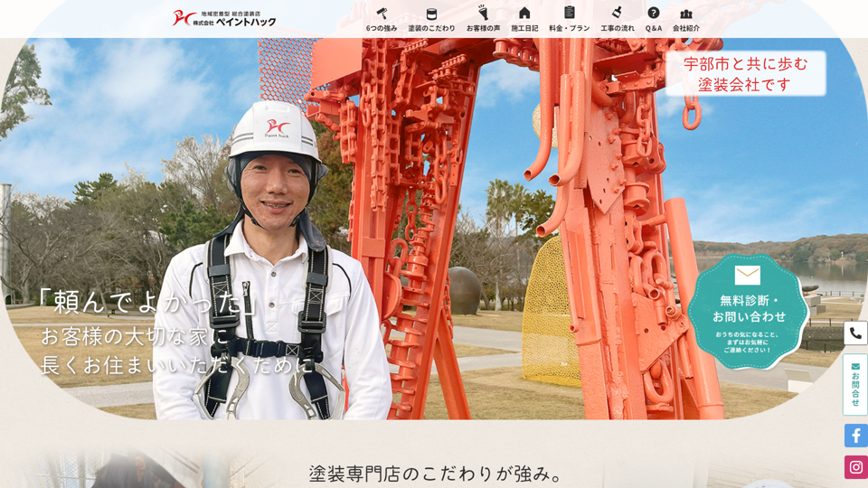Select the 工事の流れ navigation label
Image resolution: width=868 pixels, height=488 pixels.
pyautogui.click(x=618, y=28)
